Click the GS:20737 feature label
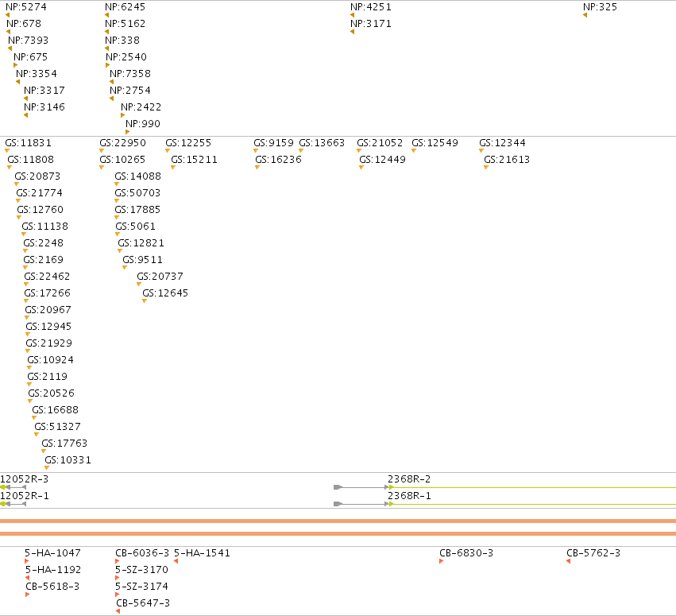The height and width of the screenshot is (616, 676). pos(160,277)
